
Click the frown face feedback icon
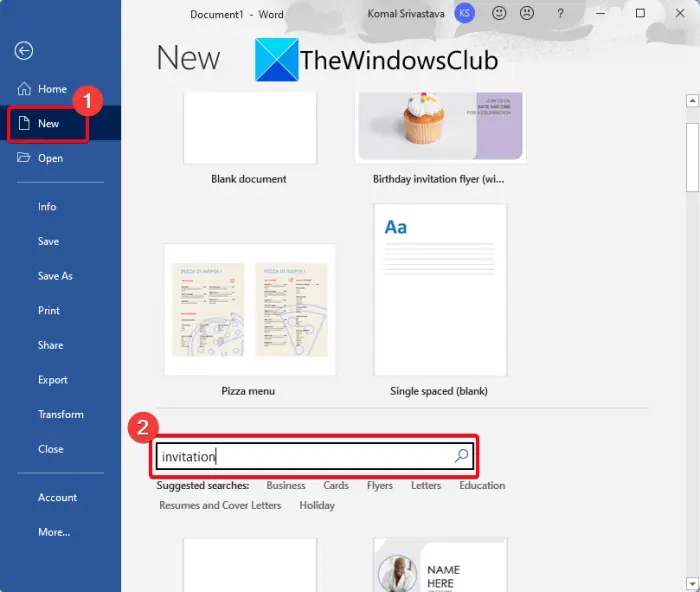[x=527, y=13]
